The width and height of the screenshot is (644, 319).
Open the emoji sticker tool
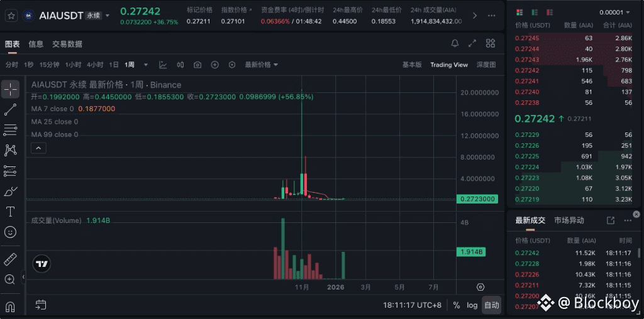click(10, 232)
